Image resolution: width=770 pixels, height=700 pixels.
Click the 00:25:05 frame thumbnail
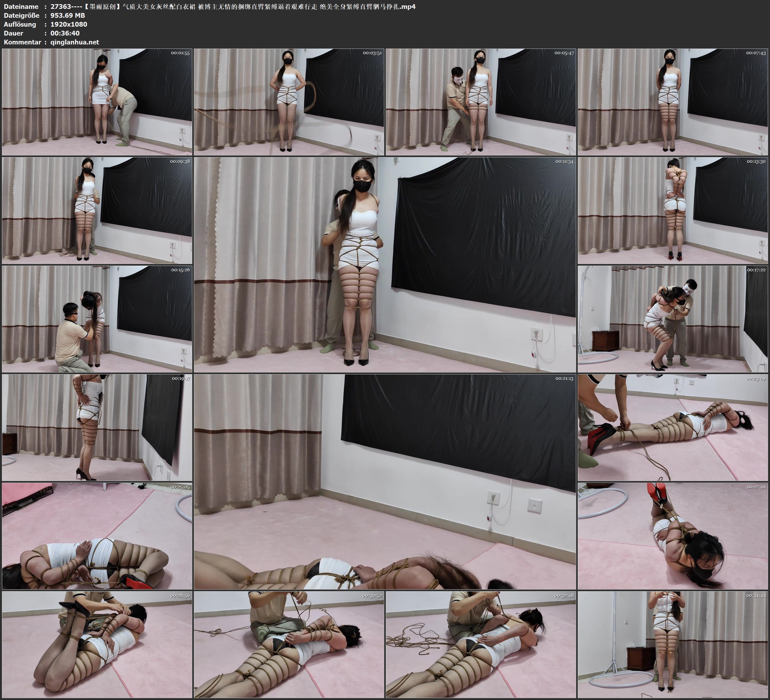[x=97, y=536]
